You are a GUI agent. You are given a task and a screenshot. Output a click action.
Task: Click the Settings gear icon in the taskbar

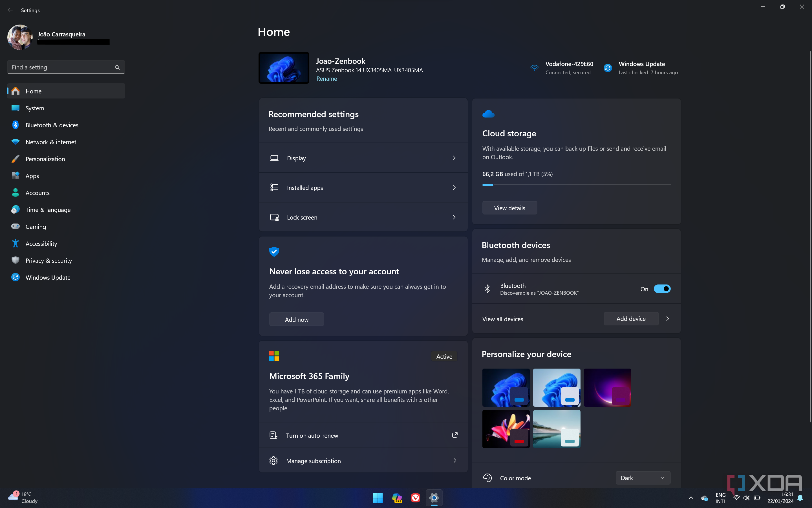(434, 498)
